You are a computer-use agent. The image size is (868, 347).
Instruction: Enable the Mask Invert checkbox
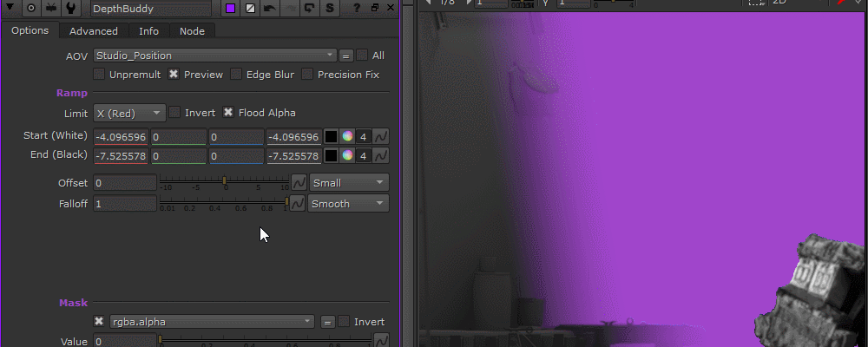click(x=344, y=321)
